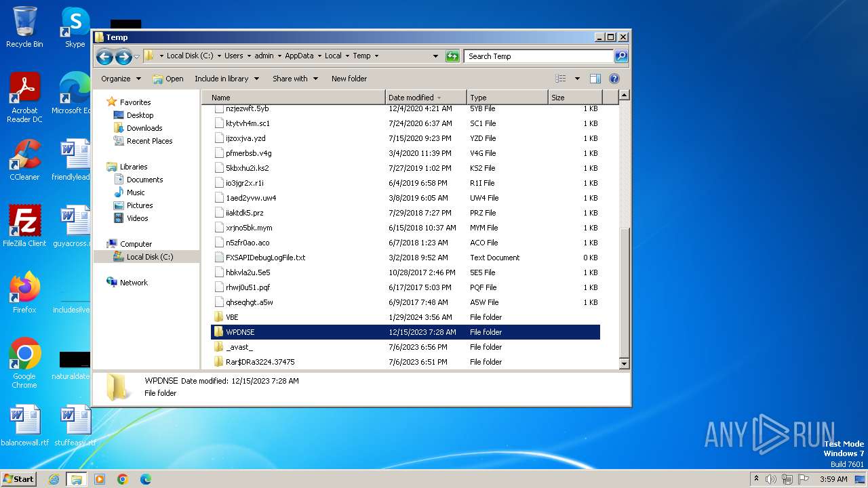Open FileZilla Client desktop icon
Viewport: 868px width, 488px height.
(24, 226)
